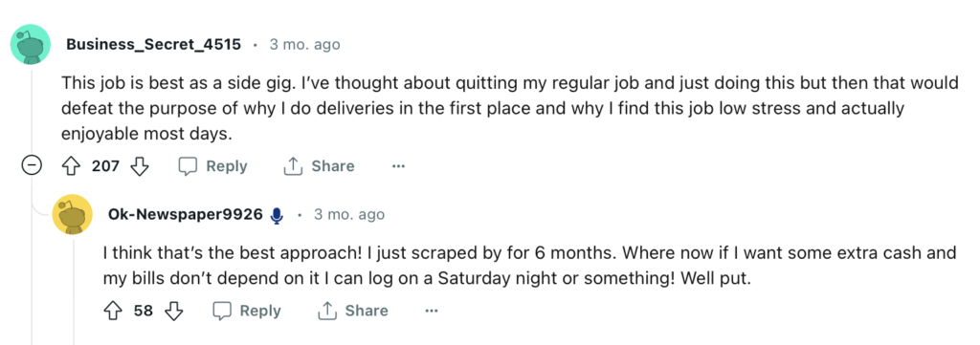
Task: Open more options for the reply comment
Action: pyautogui.click(x=432, y=311)
